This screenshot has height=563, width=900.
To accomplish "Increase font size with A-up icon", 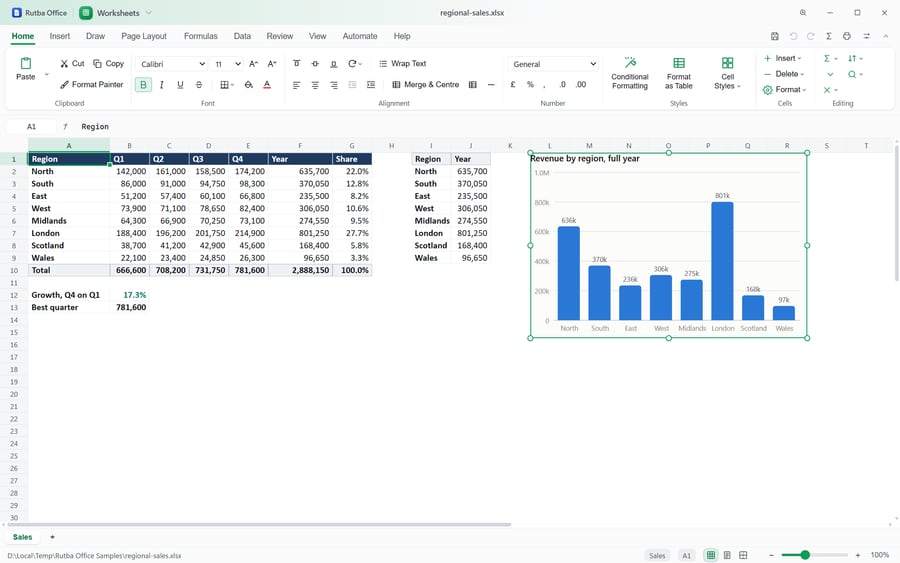I will click(x=254, y=64).
